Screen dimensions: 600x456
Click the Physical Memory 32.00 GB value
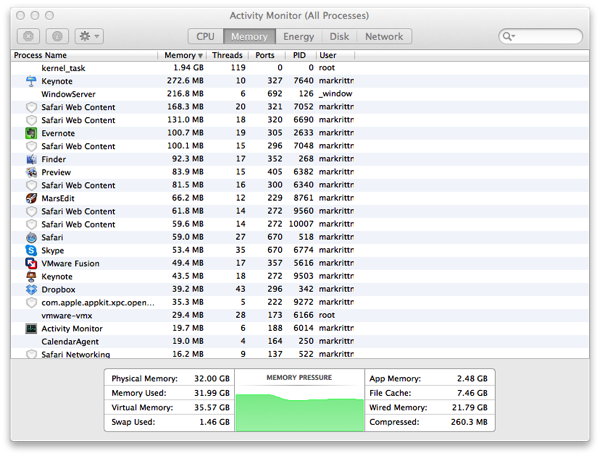click(x=212, y=379)
